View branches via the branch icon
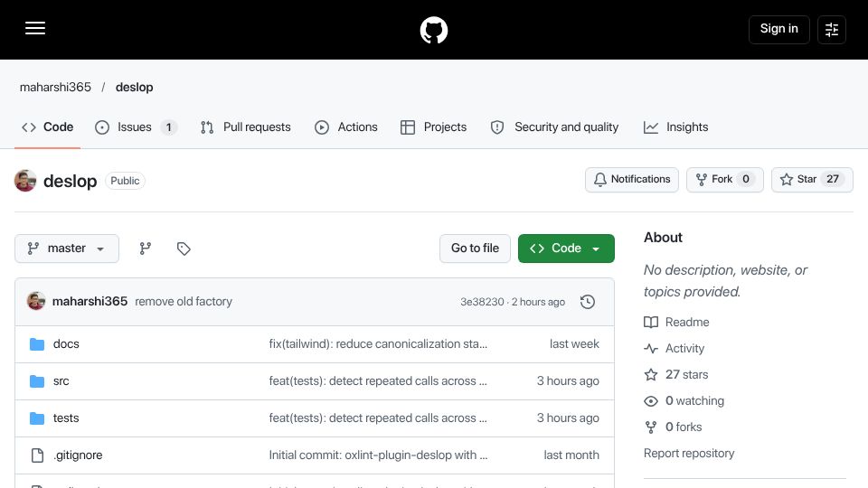The height and width of the screenshot is (488, 868). tap(145, 249)
